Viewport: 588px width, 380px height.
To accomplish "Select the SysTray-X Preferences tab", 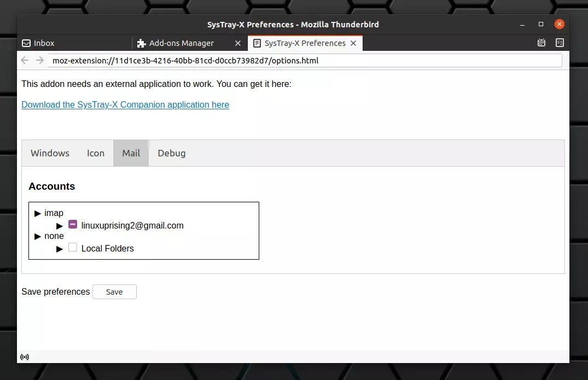I will tap(305, 43).
